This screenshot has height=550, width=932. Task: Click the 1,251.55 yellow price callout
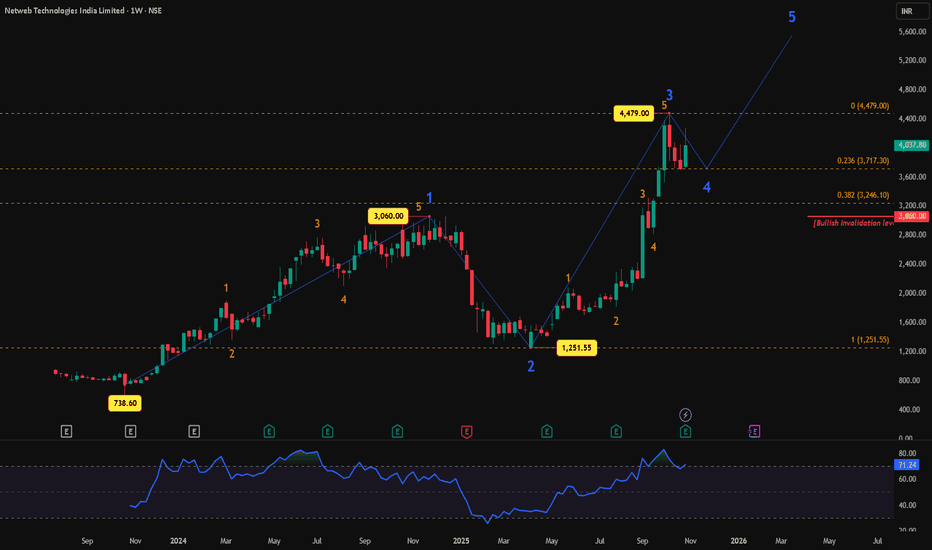(x=577, y=348)
